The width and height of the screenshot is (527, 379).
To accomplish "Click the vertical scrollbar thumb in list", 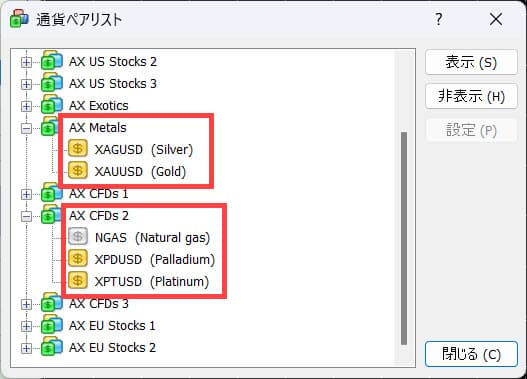I will (404, 238).
